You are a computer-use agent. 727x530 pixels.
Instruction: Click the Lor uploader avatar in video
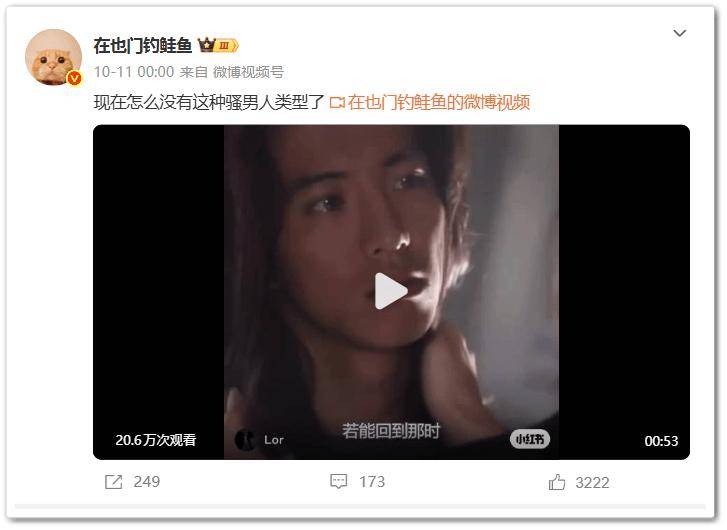pos(245,440)
